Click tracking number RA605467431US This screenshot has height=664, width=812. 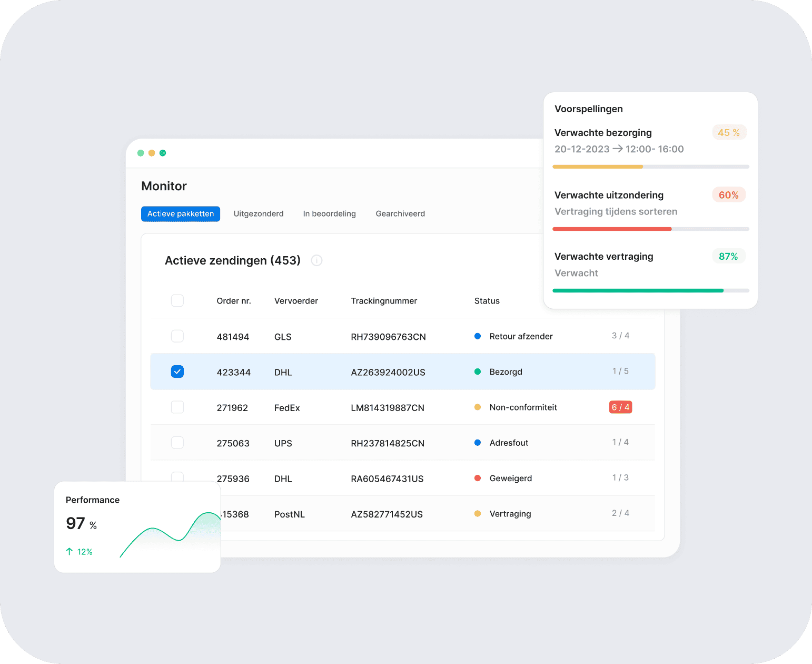coord(387,479)
